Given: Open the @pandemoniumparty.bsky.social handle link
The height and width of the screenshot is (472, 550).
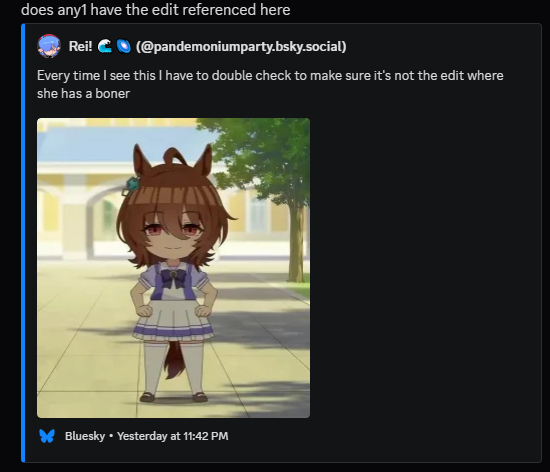Looking at the screenshot, I should click(x=241, y=46).
